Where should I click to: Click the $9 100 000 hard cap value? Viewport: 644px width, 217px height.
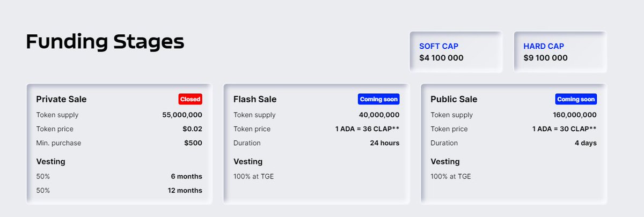point(545,58)
